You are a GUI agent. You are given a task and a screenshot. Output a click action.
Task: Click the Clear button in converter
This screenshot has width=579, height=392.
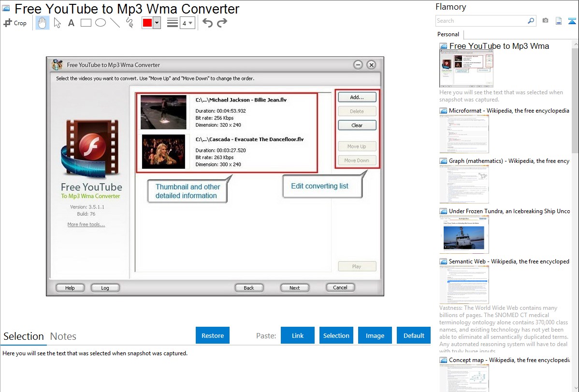(x=357, y=125)
